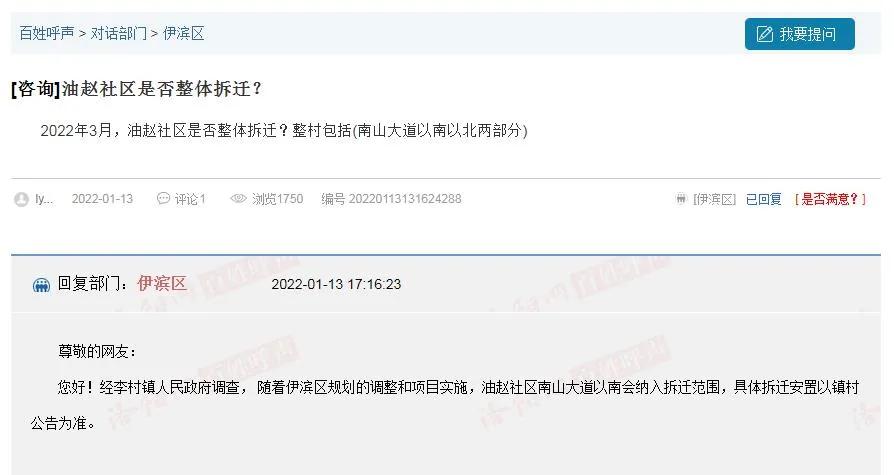Open the 对话部门 breadcrumb link
The height and width of the screenshot is (475, 894).
click(x=119, y=34)
